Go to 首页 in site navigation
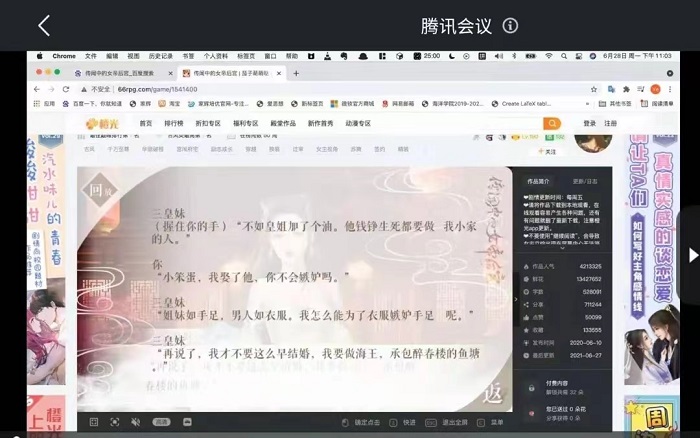The width and height of the screenshot is (700, 438). click(x=146, y=124)
